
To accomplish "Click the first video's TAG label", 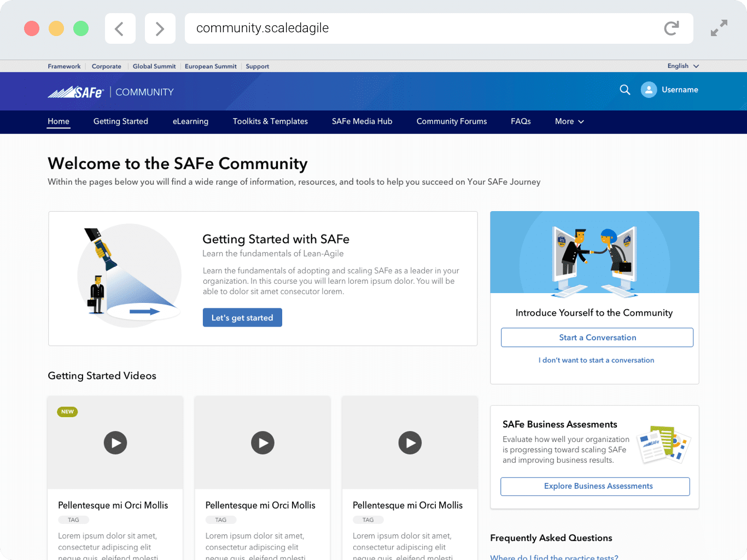I will pos(73,520).
